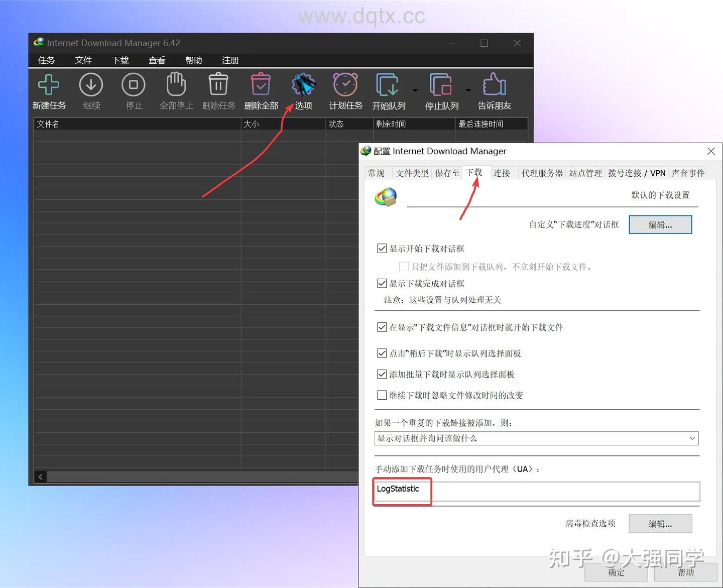The height and width of the screenshot is (588, 723).
Task: Open the 注册 menu
Action: click(x=230, y=60)
